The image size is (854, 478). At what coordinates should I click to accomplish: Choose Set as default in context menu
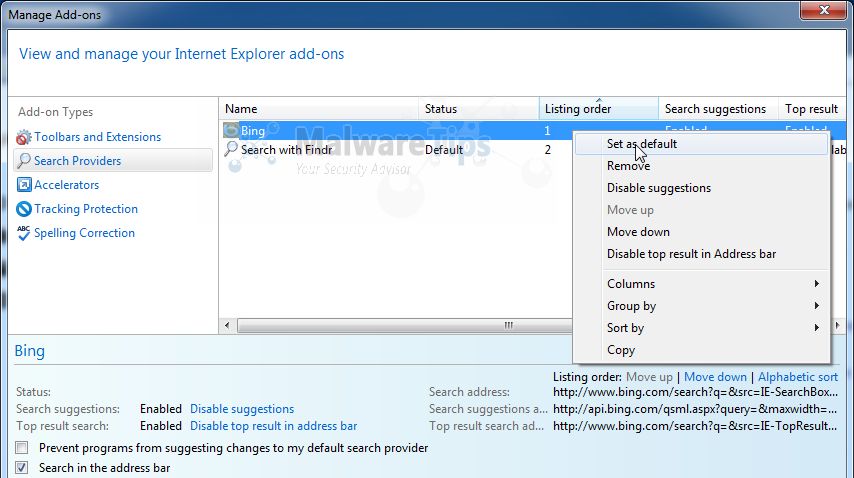[702, 144]
